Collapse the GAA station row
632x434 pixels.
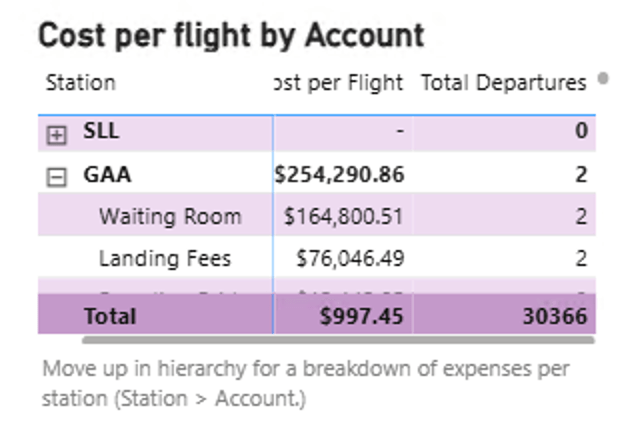coord(57,177)
